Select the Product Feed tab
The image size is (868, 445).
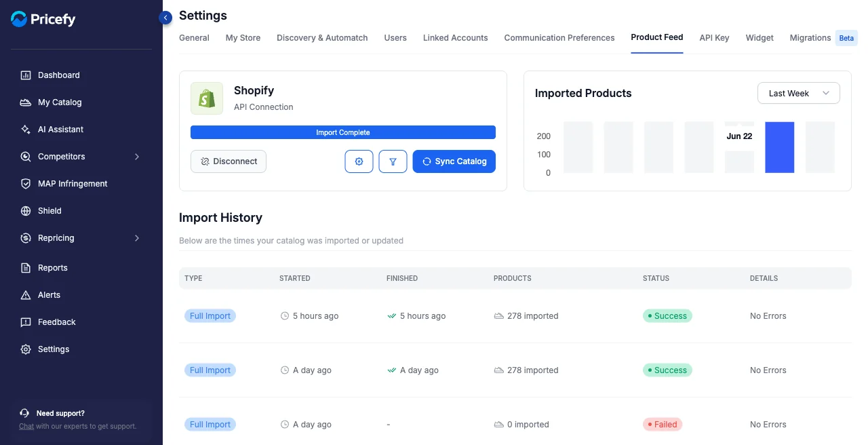point(657,37)
